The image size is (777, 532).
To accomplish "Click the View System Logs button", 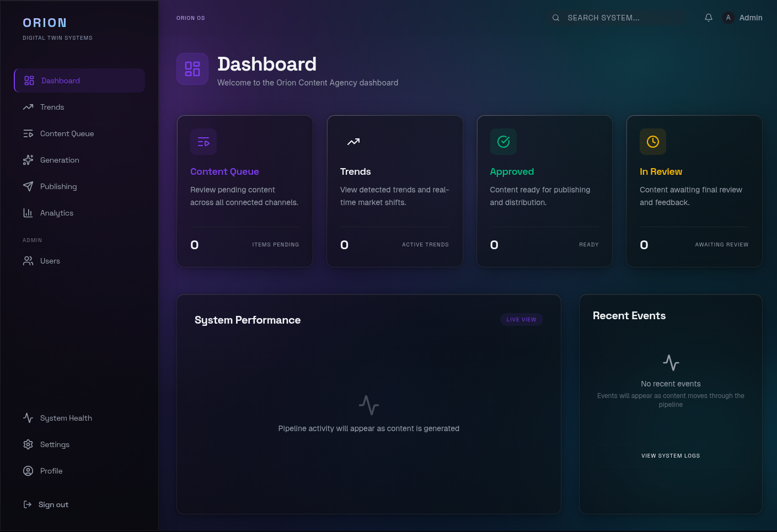I will pos(671,455).
